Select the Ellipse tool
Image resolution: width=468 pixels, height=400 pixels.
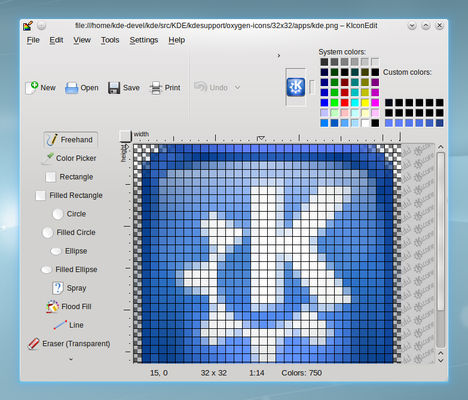(x=69, y=251)
